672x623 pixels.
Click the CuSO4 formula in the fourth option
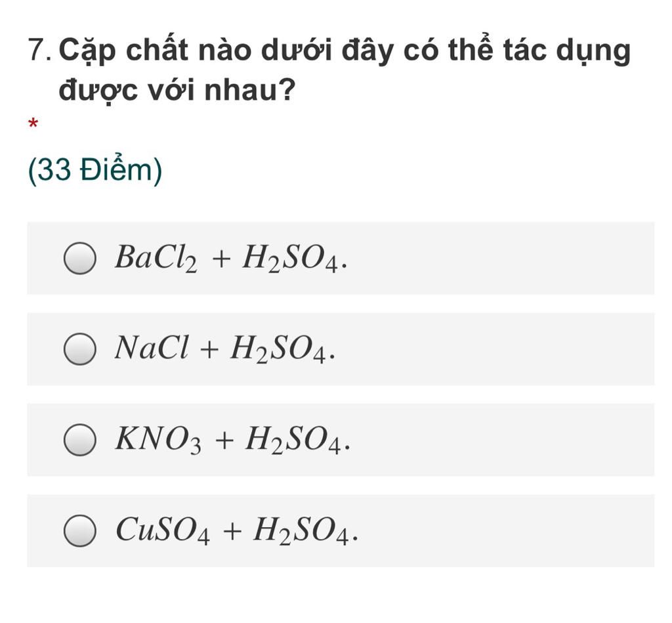coord(163,531)
